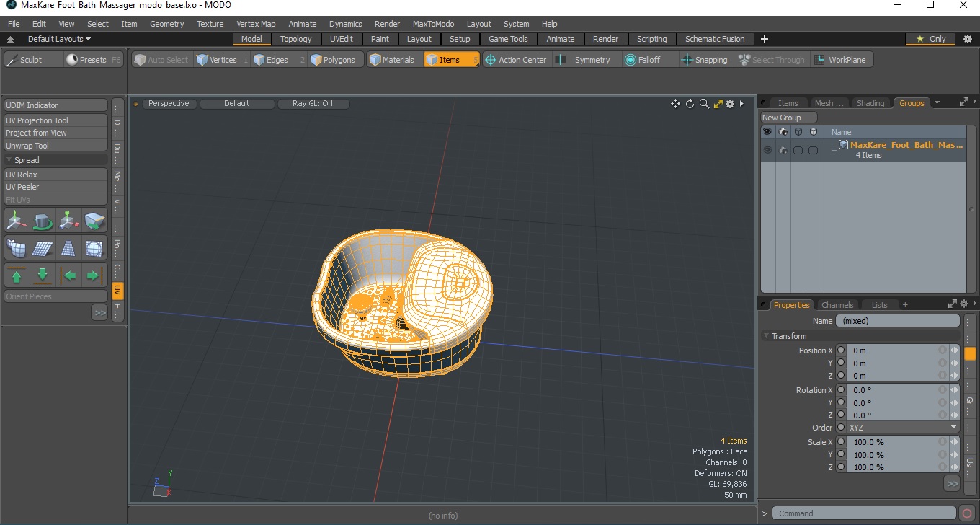Image resolution: width=980 pixels, height=525 pixels.
Task: Open the viewport settings gear
Action: [x=730, y=104]
